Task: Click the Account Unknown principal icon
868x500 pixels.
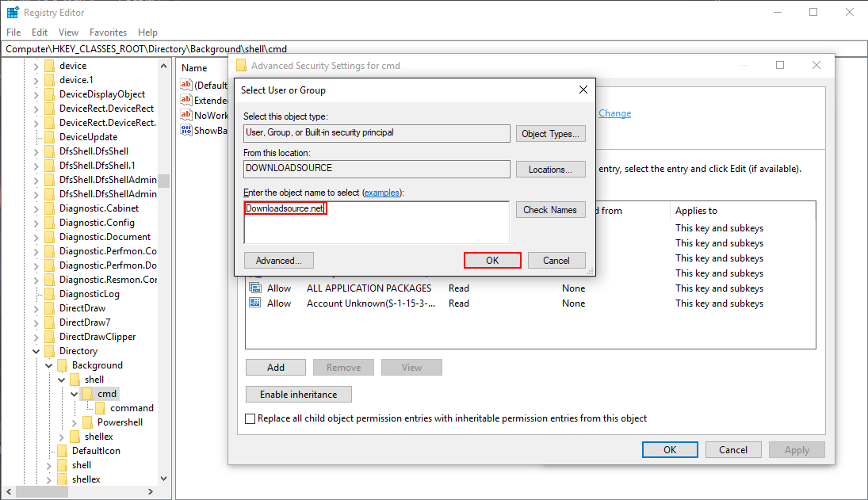Action: click(254, 303)
